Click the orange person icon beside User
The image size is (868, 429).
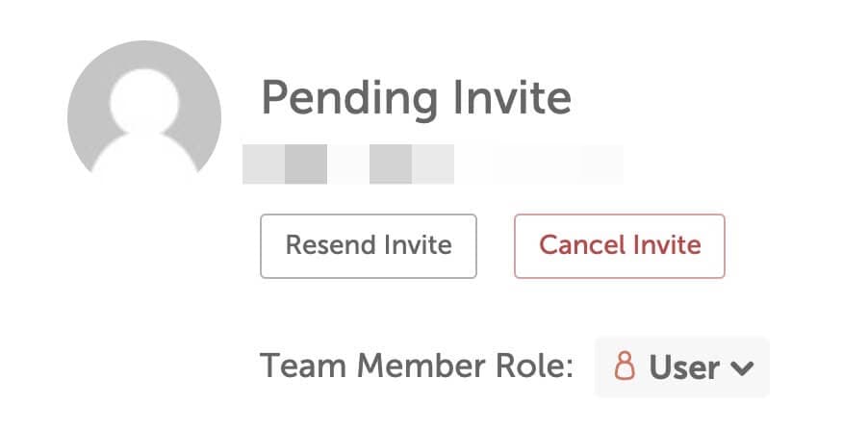pyautogui.click(x=625, y=366)
